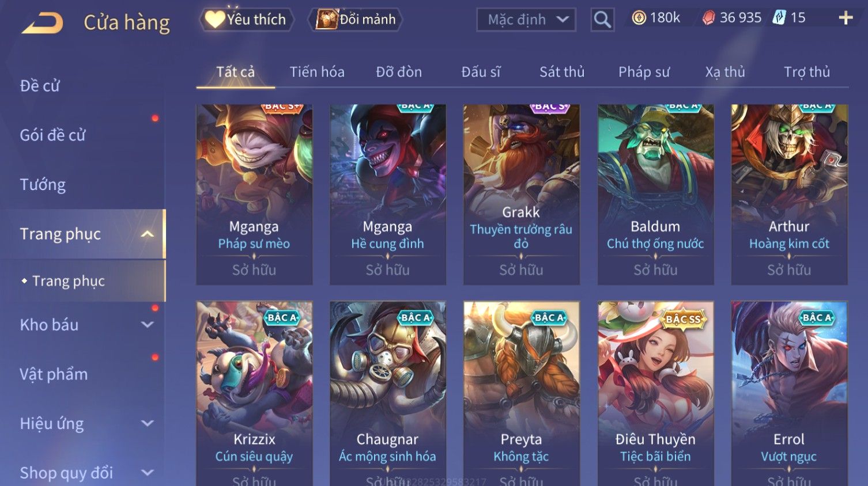Go to Tướng in the sidebar
Screen dimensions: 868x486
coord(43,185)
